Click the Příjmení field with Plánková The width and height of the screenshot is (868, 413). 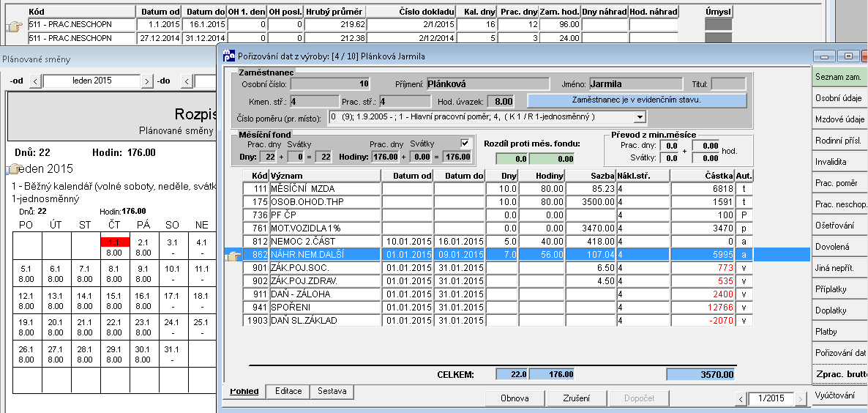[487, 84]
